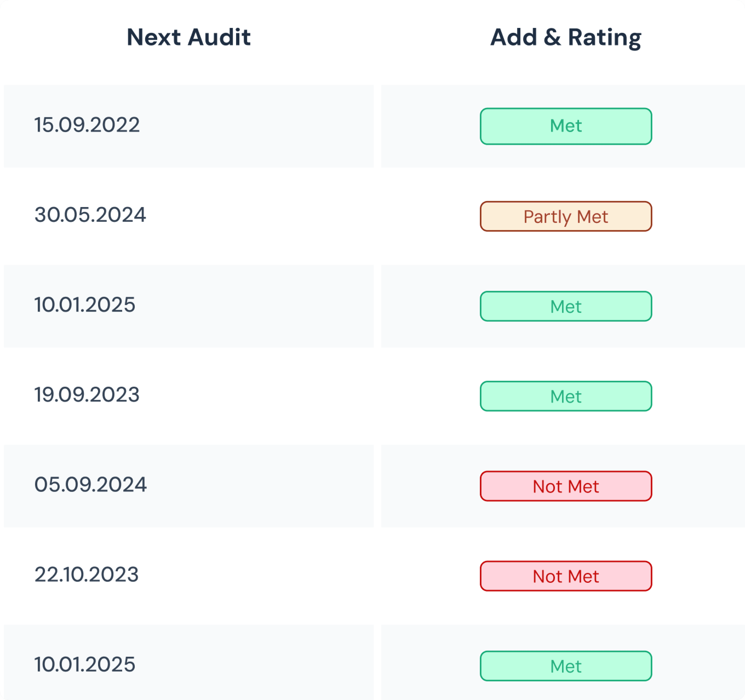Viewport: 745px width, 700px height.
Task: Open the Met rating for 15.09.2022
Action: [565, 126]
